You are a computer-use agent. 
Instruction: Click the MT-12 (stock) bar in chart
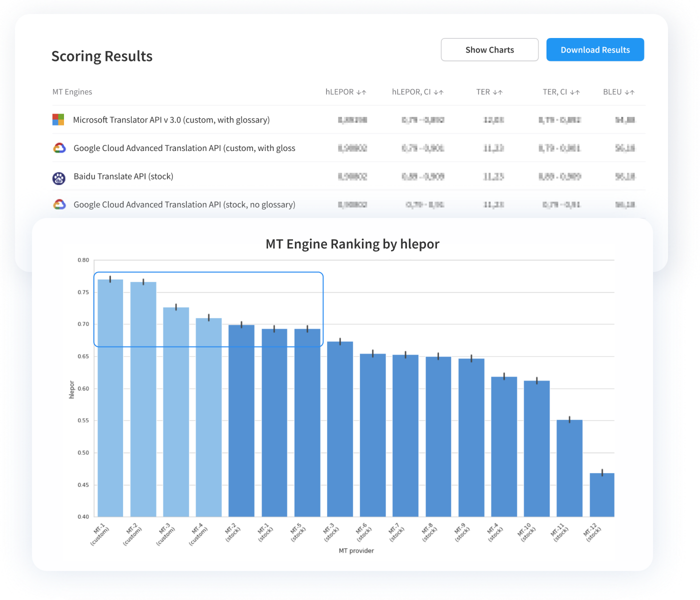pyautogui.click(x=602, y=494)
